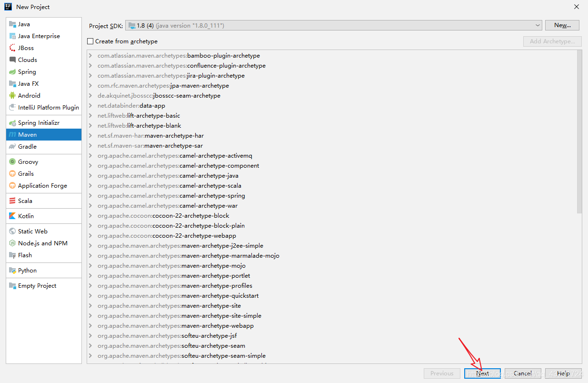The width and height of the screenshot is (588, 383).
Task: Click the New... SDK button
Action: point(562,25)
